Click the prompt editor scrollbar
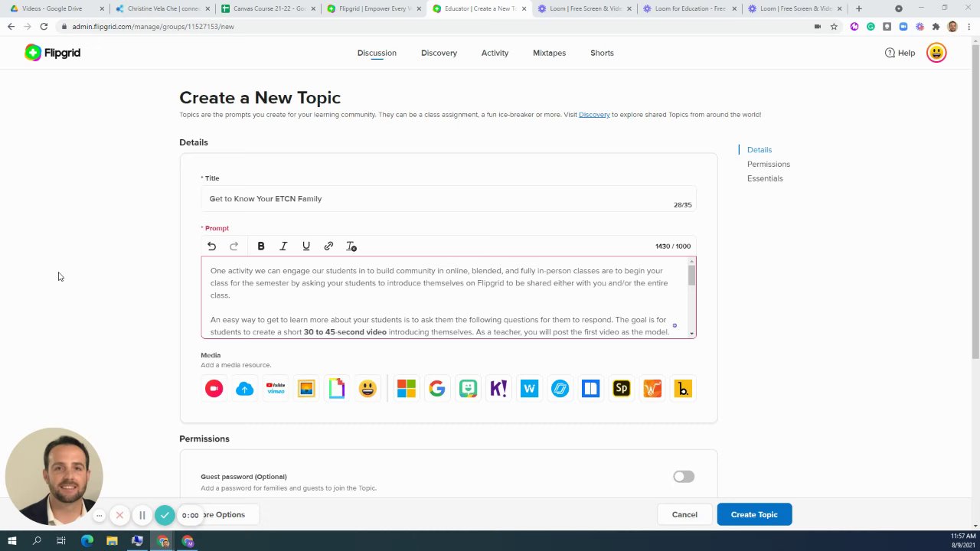 (x=691, y=274)
